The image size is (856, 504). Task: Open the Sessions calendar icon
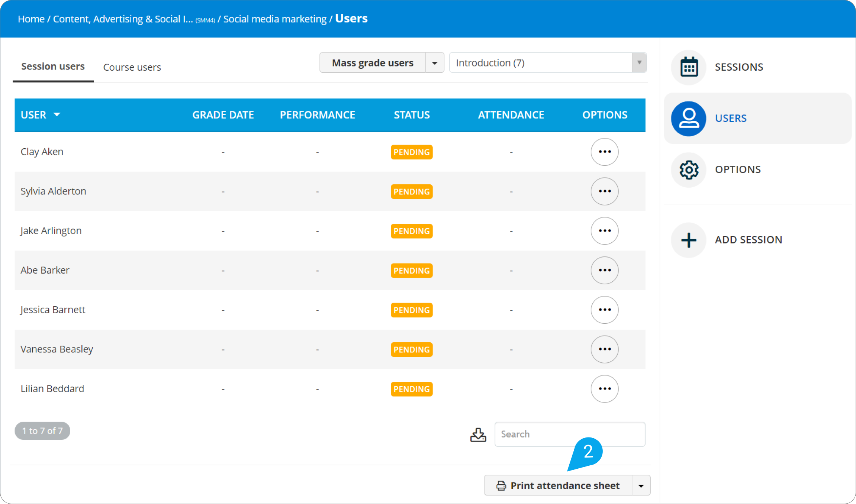click(x=689, y=67)
